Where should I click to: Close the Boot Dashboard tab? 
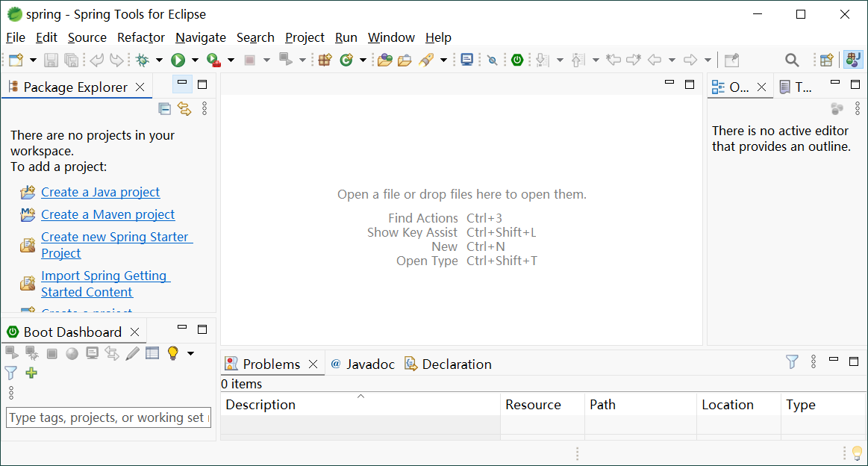pyautogui.click(x=134, y=332)
